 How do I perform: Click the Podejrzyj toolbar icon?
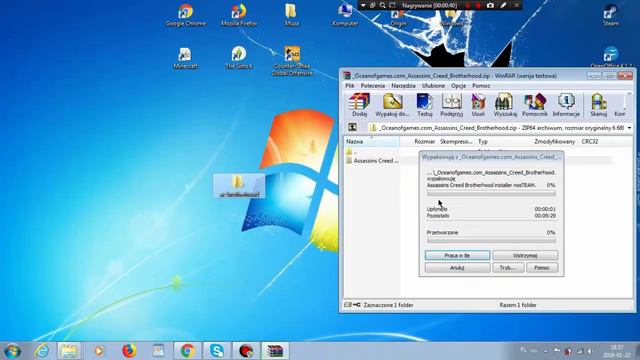coord(452,105)
